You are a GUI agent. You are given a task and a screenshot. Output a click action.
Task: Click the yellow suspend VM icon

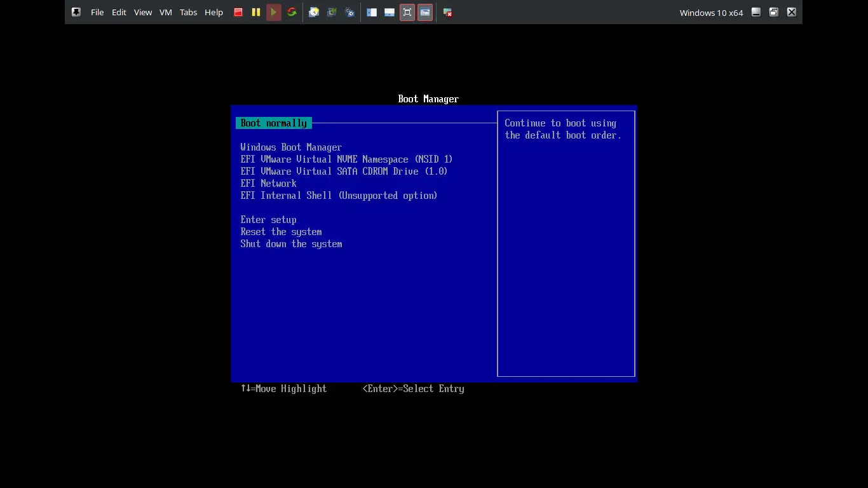[x=256, y=12]
